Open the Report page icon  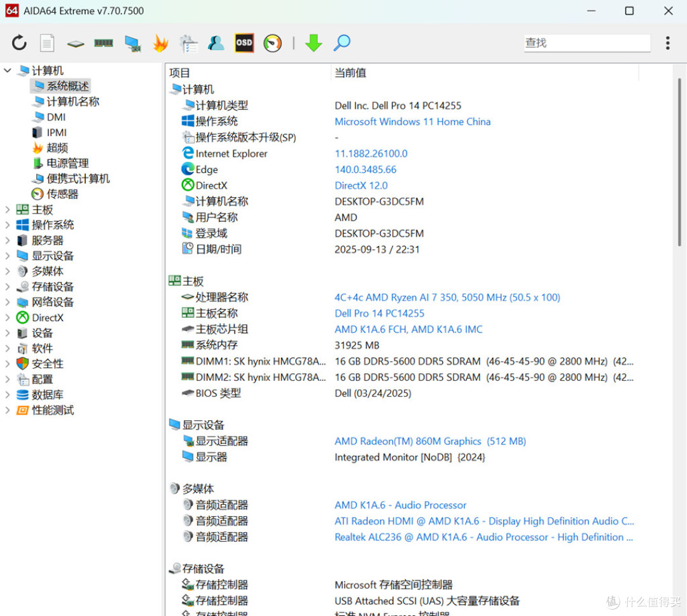pyautogui.click(x=47, y=43)
